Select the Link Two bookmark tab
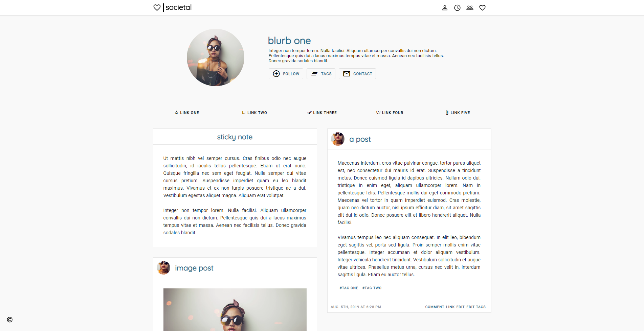The image size is (644, 331). (x=254, y=113)
